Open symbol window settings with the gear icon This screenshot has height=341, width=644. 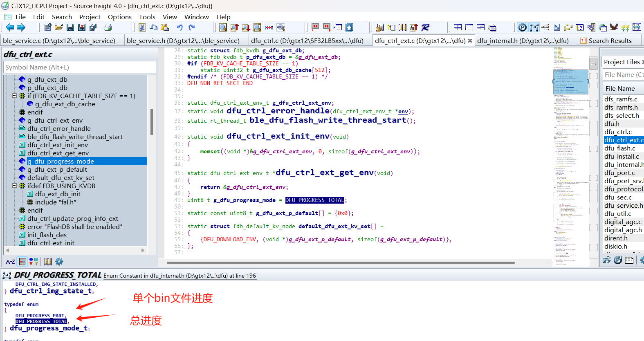click(59, 262)
